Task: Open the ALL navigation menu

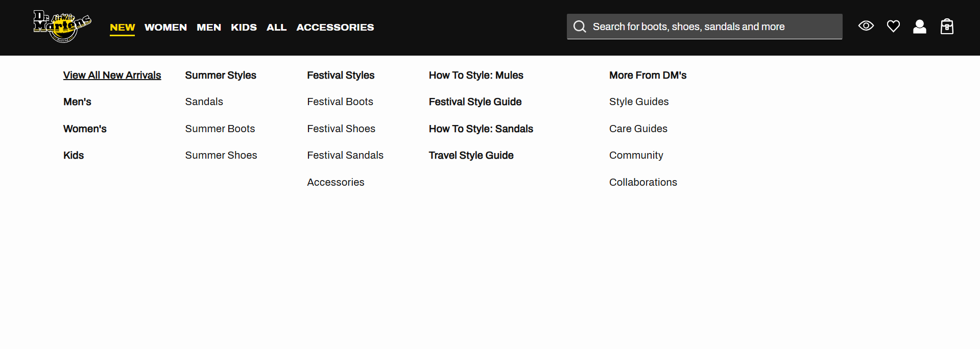Action: pyautogui.click(x=276, y=27)
